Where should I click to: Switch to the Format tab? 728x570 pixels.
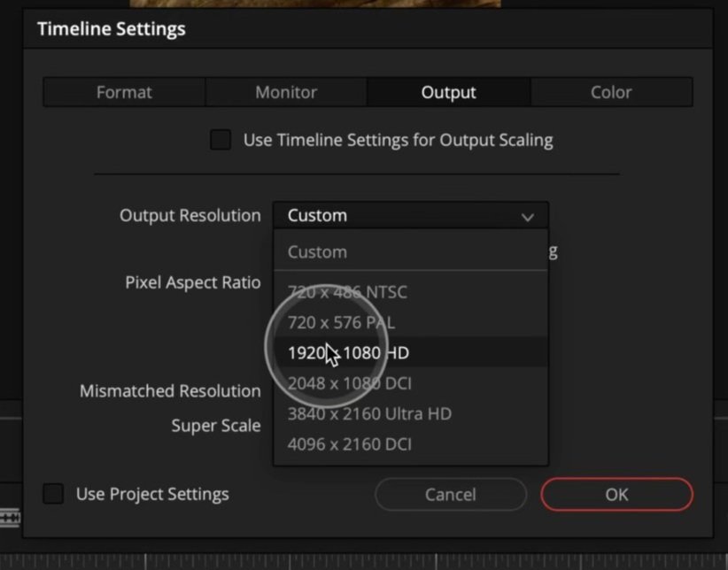coord(123,91)
